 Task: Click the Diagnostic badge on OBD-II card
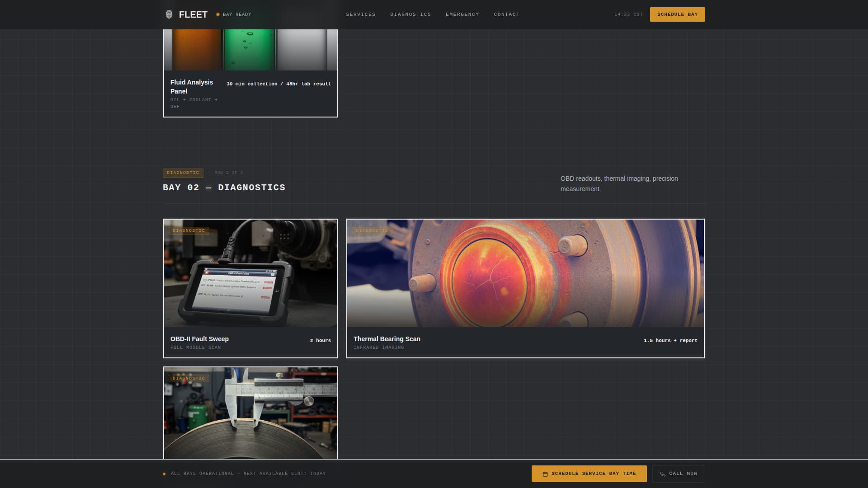[x=189, y=230]
